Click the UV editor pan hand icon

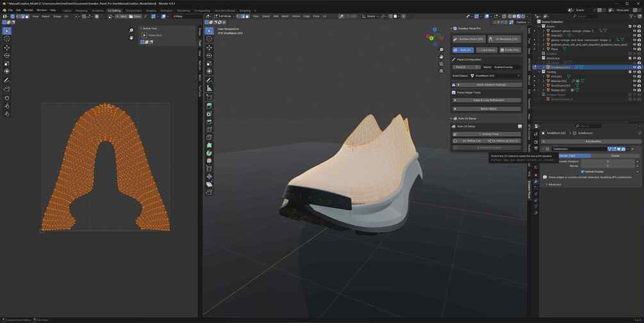coord(131,37)
